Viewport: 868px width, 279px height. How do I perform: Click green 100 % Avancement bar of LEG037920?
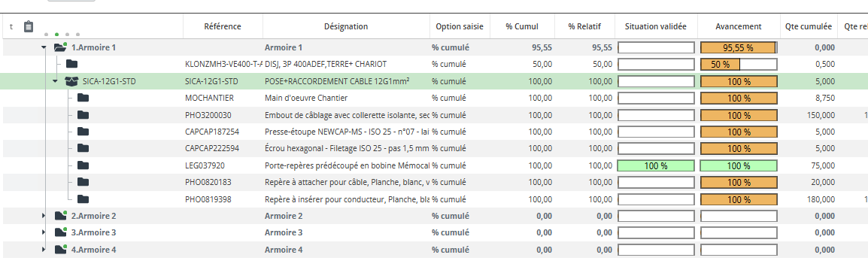[x=739, y=165]
